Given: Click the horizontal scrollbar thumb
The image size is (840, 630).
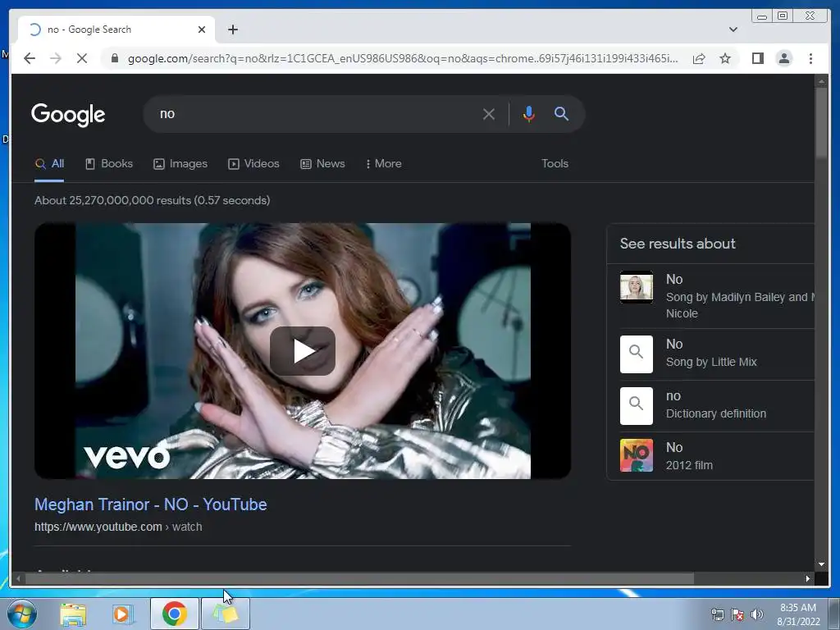Looking at the screenshot, I should point(359,578).
